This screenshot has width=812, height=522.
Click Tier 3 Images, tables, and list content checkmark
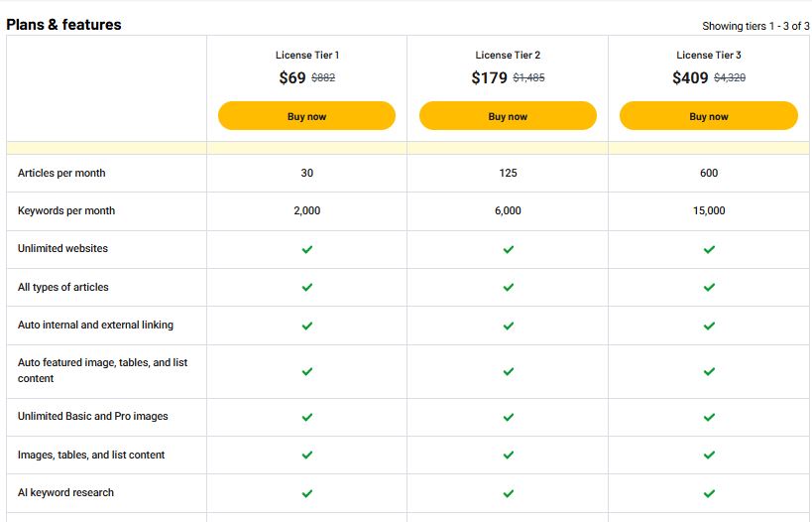[710, 455]
